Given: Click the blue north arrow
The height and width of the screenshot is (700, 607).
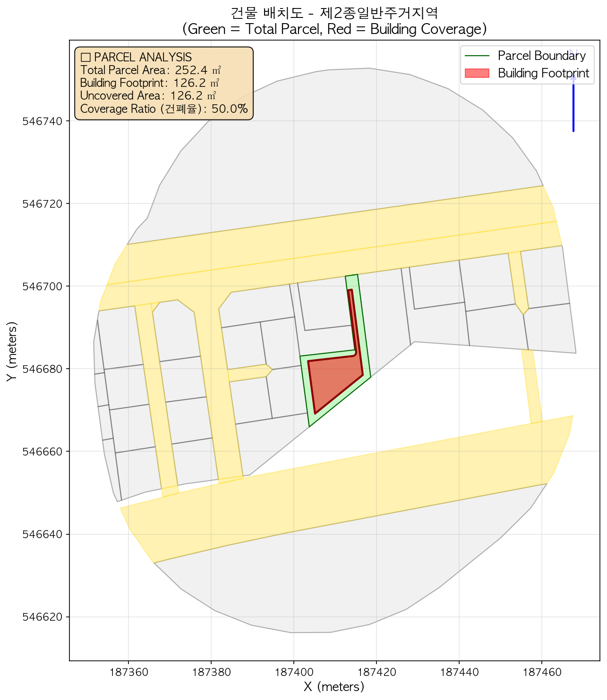Looking at the screenshot, I should pos(573,104).
